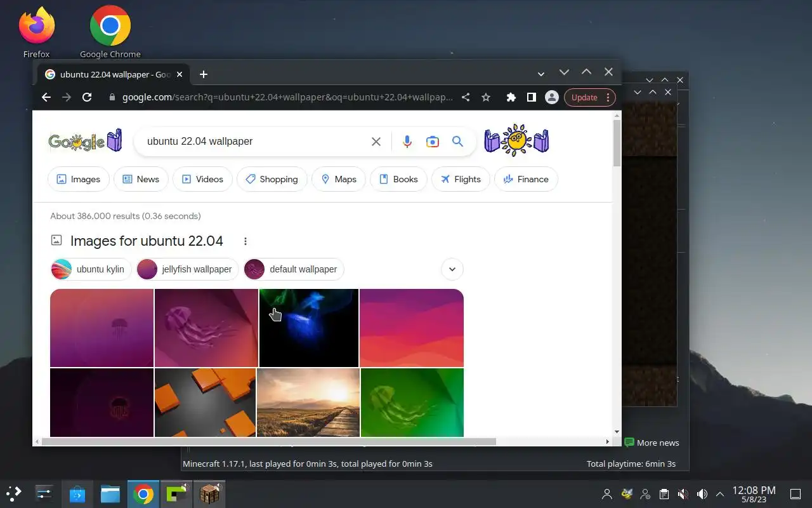Filter results by Videos
Viewport: 812px width, 508px height.
click(x=202, y=179)
